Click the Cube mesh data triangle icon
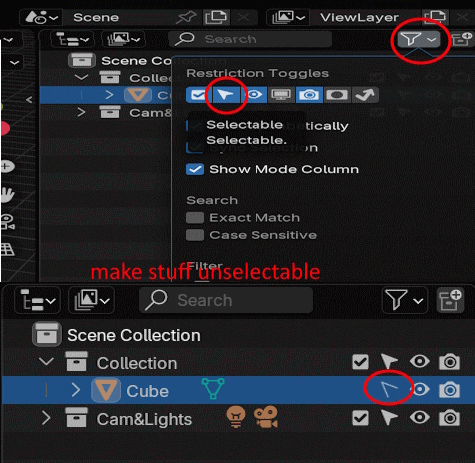This screenshot has width=475, height=463. [x=213, y=389]
